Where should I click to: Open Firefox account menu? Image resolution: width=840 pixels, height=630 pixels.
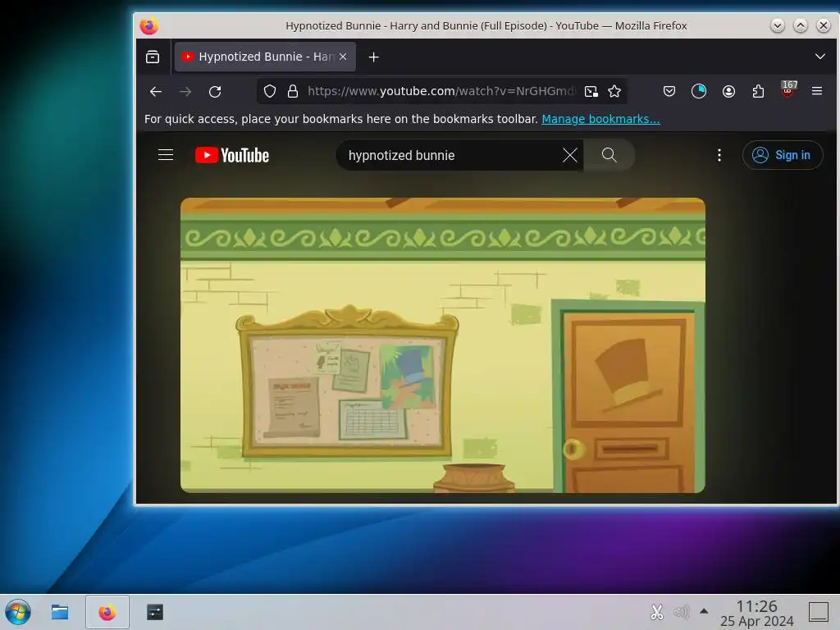click(728, 91)
